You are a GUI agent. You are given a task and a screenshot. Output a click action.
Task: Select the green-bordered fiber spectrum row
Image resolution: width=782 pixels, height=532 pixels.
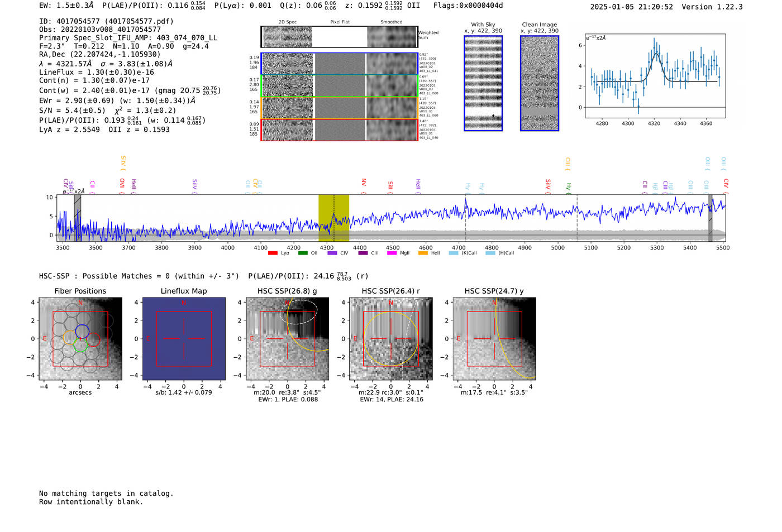pos(339,86)
